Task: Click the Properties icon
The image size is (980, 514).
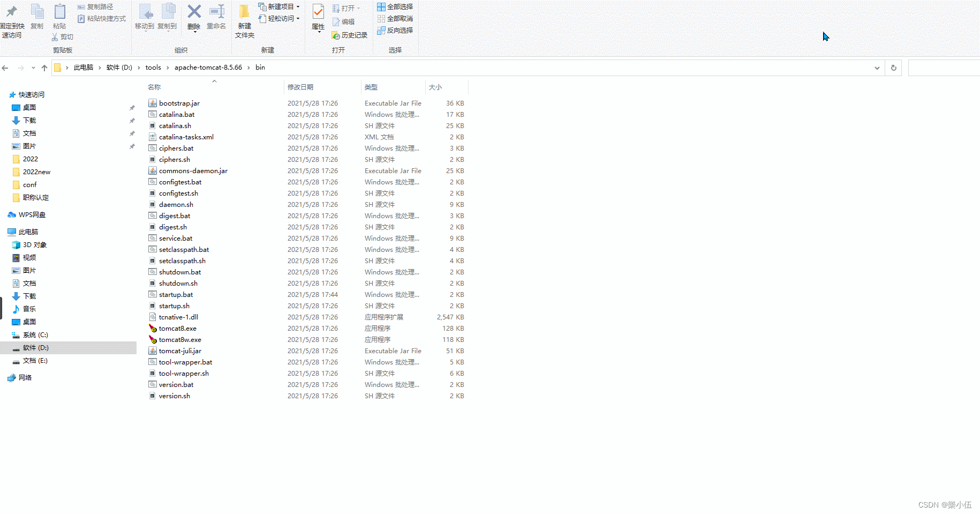Action: (318, 11)
